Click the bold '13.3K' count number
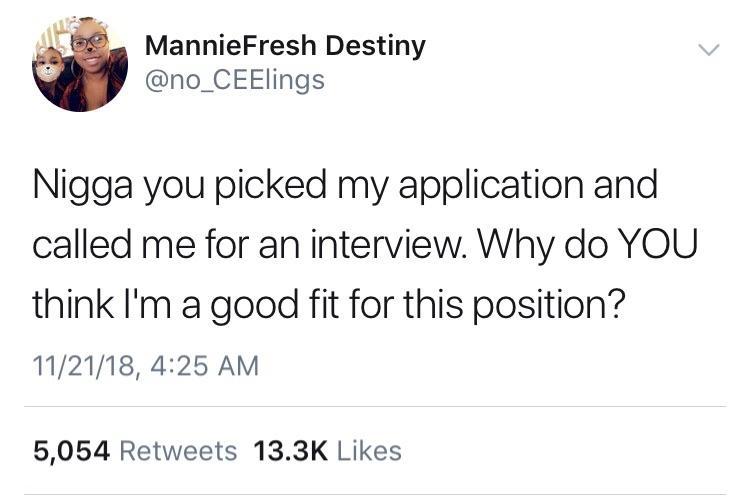The width and height of the screenshot is (750, 498). click(x=291, y=451)
